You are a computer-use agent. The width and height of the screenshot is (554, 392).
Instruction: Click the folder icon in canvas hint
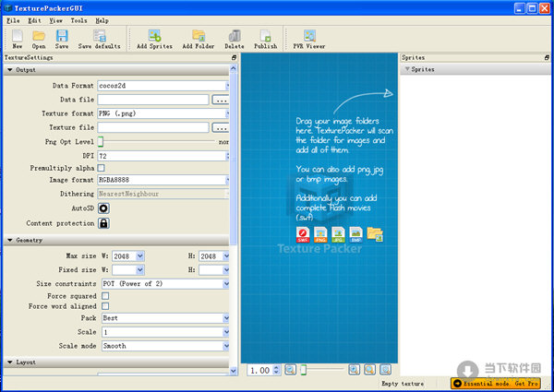coord(375,234)
